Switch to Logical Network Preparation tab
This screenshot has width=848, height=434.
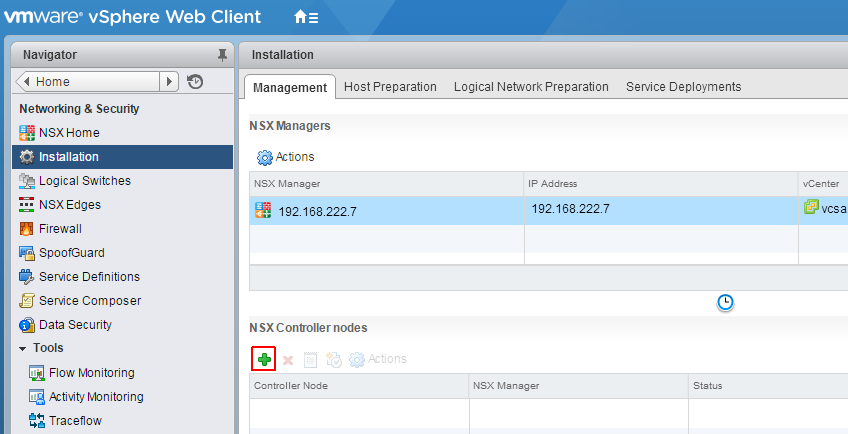[x=531, y=87]
